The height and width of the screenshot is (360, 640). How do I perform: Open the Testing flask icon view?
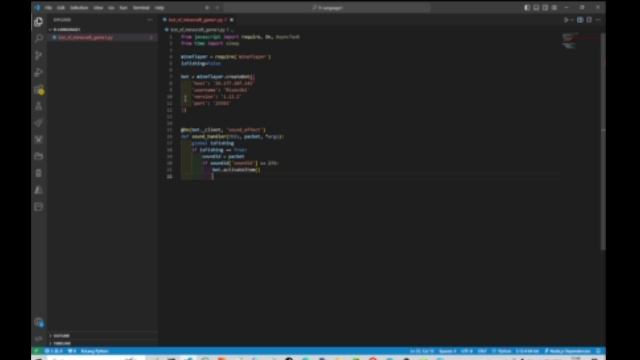(38, 106)
